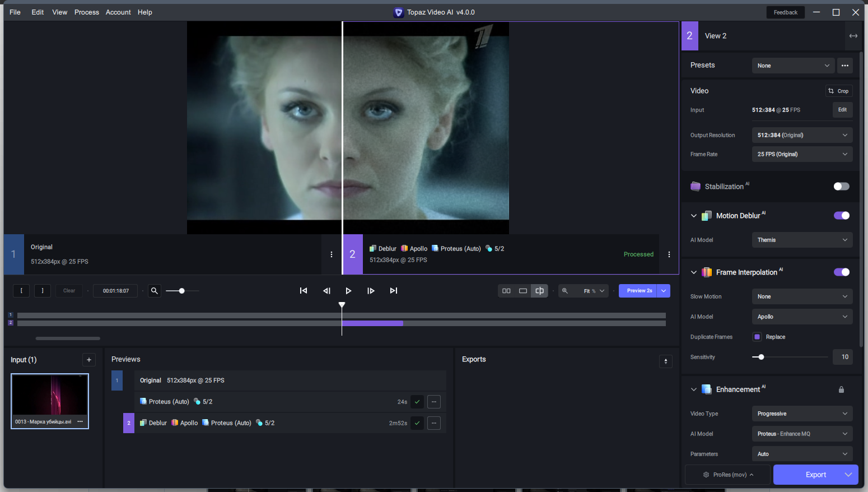This screenshot has height=492, width=868.
Task: Open Frame Rate dropdown
Action: pyautogui.click(x=802, y=154)
